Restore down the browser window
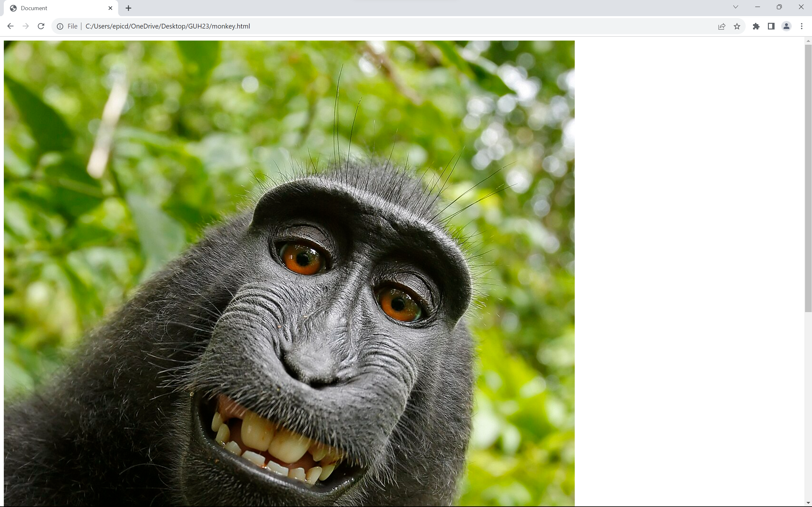This screenshot has width=812, height=507. coord(779,7)
